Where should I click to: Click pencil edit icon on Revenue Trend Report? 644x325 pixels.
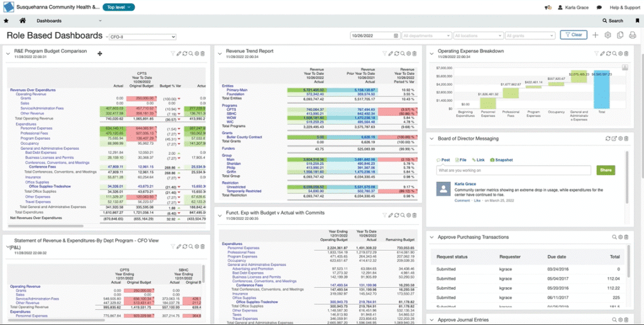(x=391, y=54)
